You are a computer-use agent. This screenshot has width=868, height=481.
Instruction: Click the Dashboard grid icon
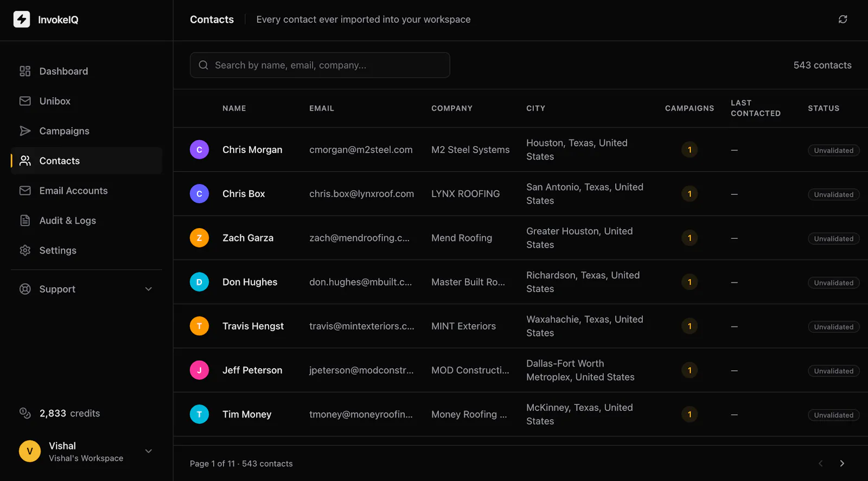click(x=25, y=71)
